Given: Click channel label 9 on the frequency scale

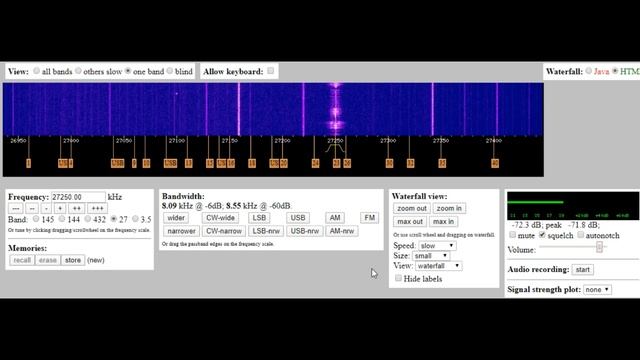Looking at the screenshot, I should tap(134, 164).
